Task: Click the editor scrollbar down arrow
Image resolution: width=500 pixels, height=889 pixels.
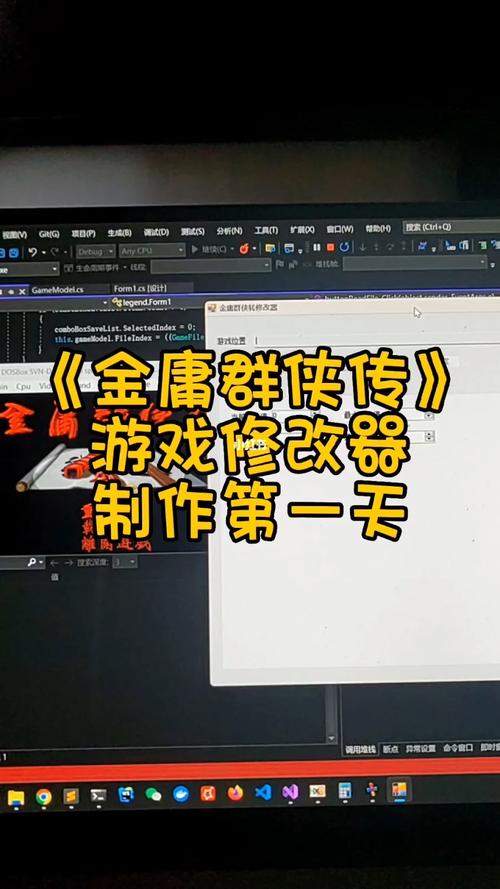Action: point(332,739)
